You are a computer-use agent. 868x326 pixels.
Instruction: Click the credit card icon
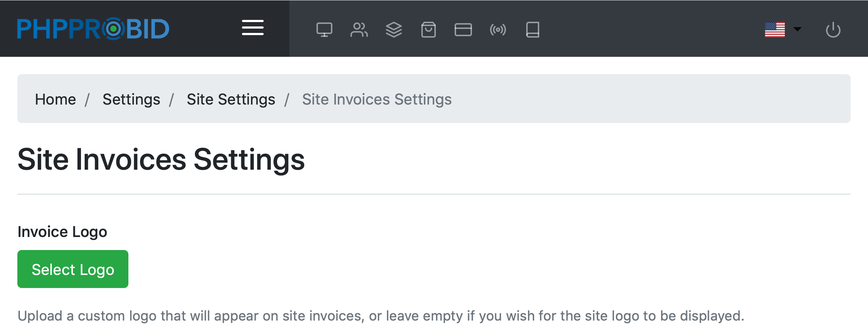click(463, 30)
